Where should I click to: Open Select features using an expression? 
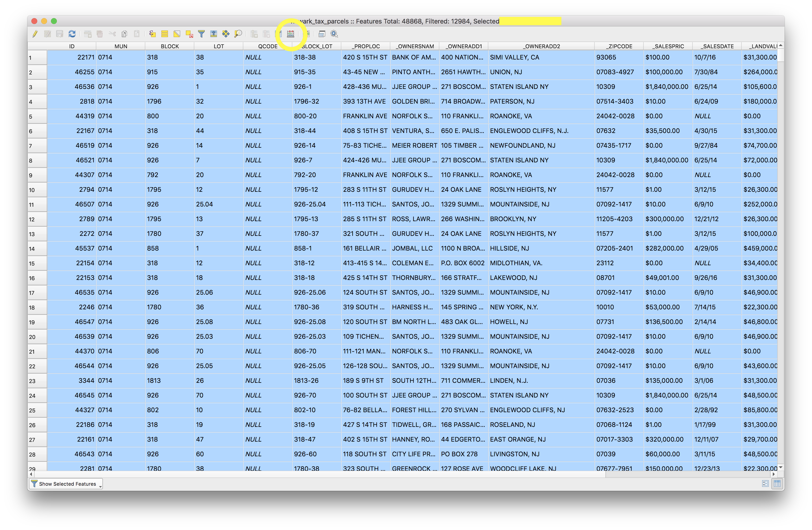pyautogui.click(x=152, y=34)
